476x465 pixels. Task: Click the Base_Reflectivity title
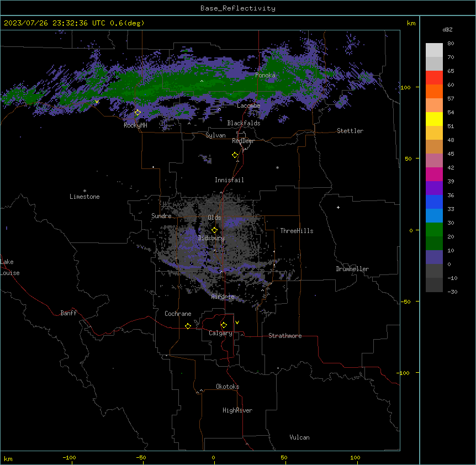pyautogui.click(x=238, y=8)
